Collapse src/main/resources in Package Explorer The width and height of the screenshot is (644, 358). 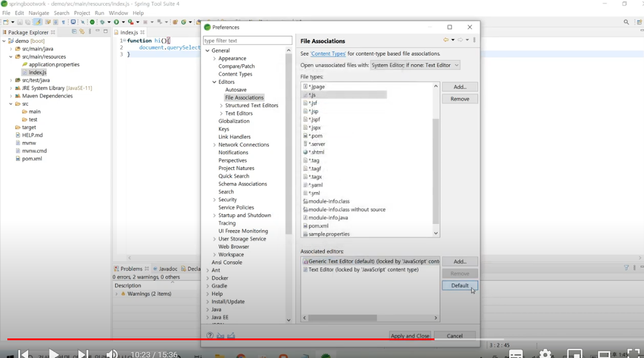point(10,57)
